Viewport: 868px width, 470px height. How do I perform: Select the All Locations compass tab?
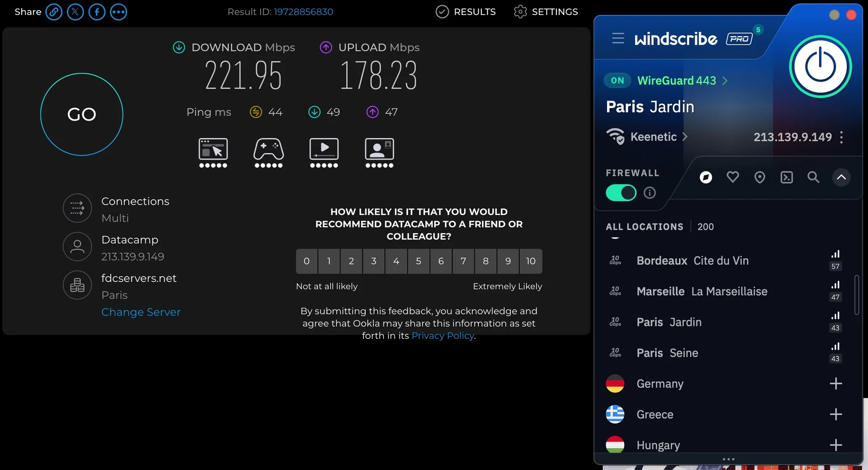pyautogui.click(x=706, y=177)
